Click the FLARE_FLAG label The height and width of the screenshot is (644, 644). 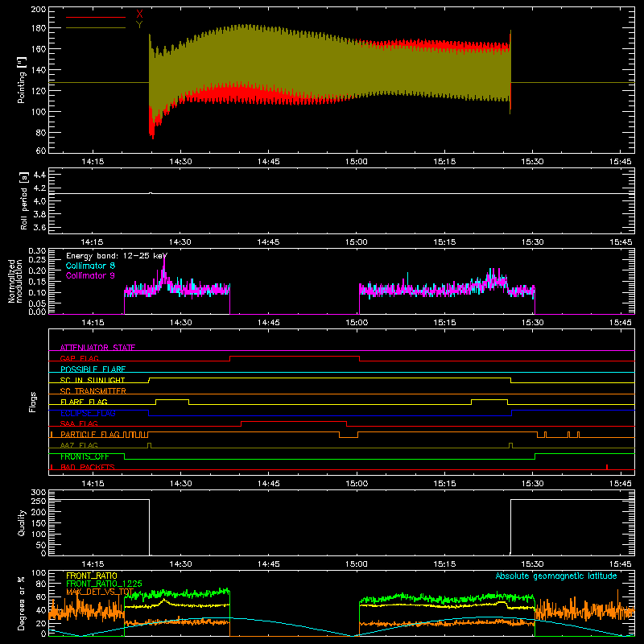tap(84, 402)
